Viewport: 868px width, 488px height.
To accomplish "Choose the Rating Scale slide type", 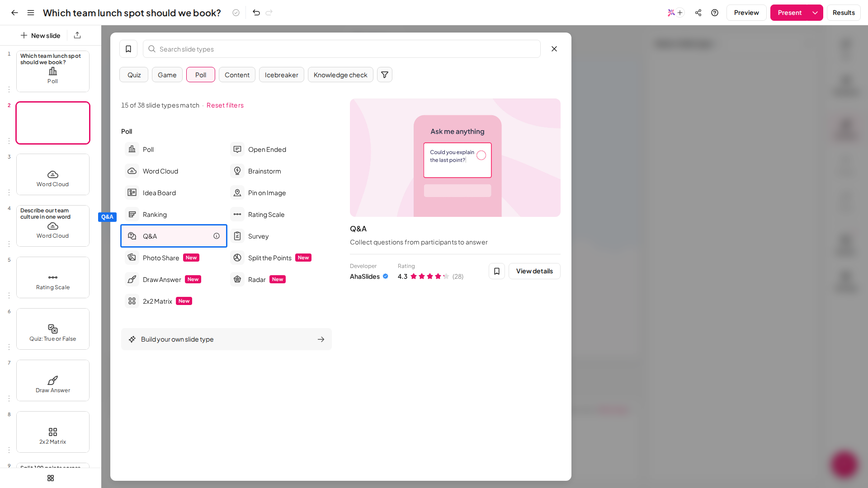I will click(279, 214).
